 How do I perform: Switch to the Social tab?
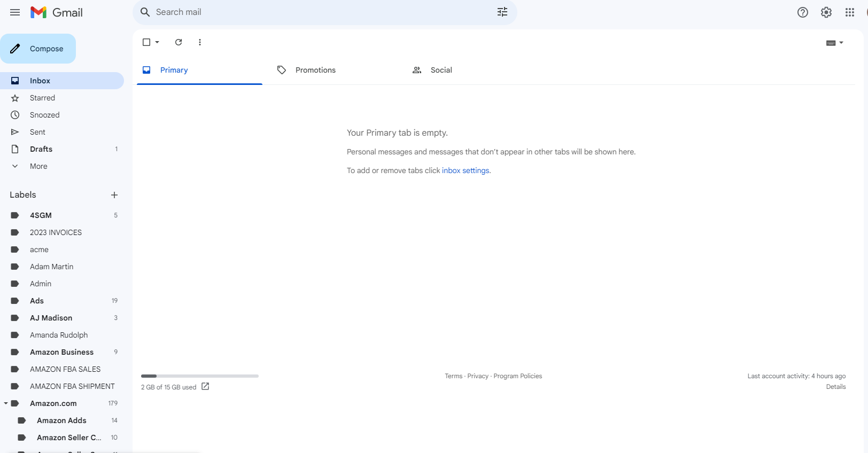pos(470,70)
